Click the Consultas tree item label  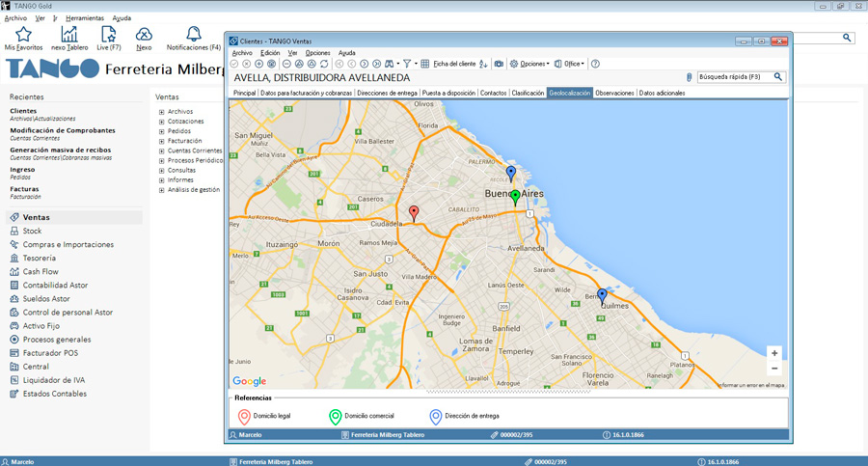[x=181, y=171]
